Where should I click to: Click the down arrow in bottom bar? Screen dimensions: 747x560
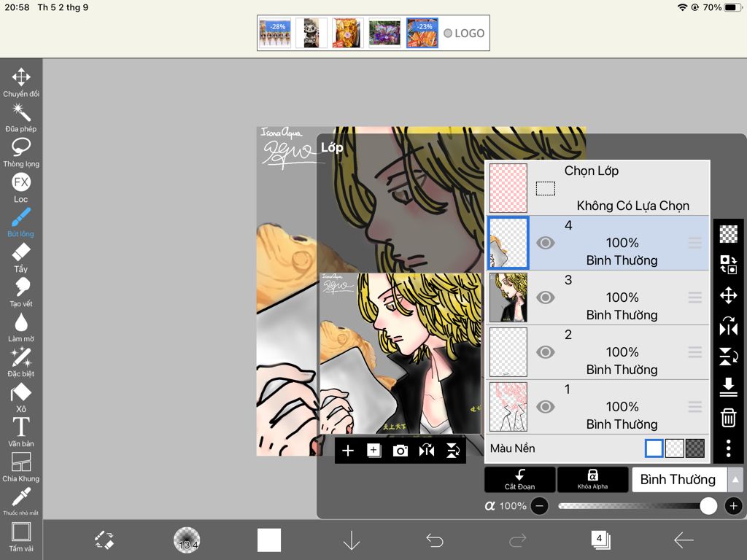tap(352, 540)
